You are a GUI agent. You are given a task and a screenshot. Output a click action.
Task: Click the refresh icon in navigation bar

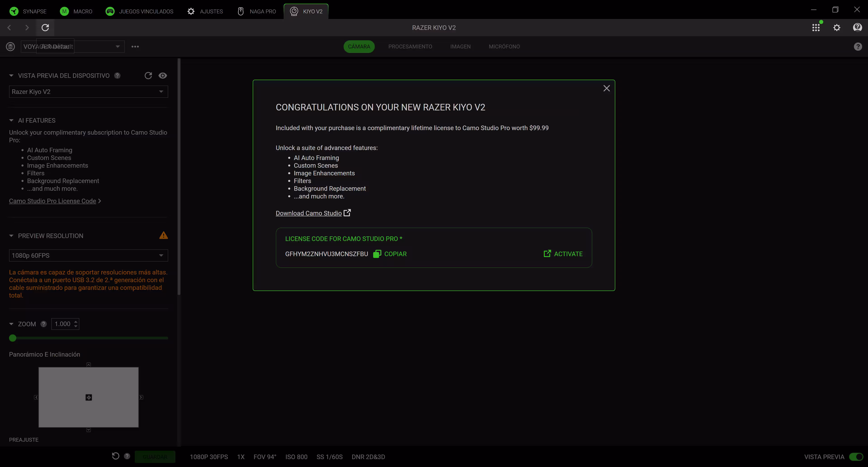(45, 28)
